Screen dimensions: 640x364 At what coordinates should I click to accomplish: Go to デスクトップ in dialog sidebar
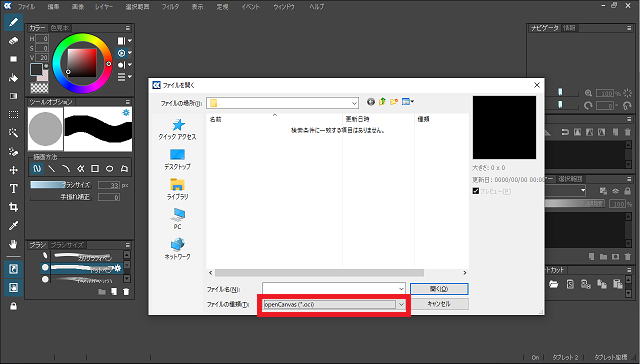pyautogui.click(x=178, y=160)
